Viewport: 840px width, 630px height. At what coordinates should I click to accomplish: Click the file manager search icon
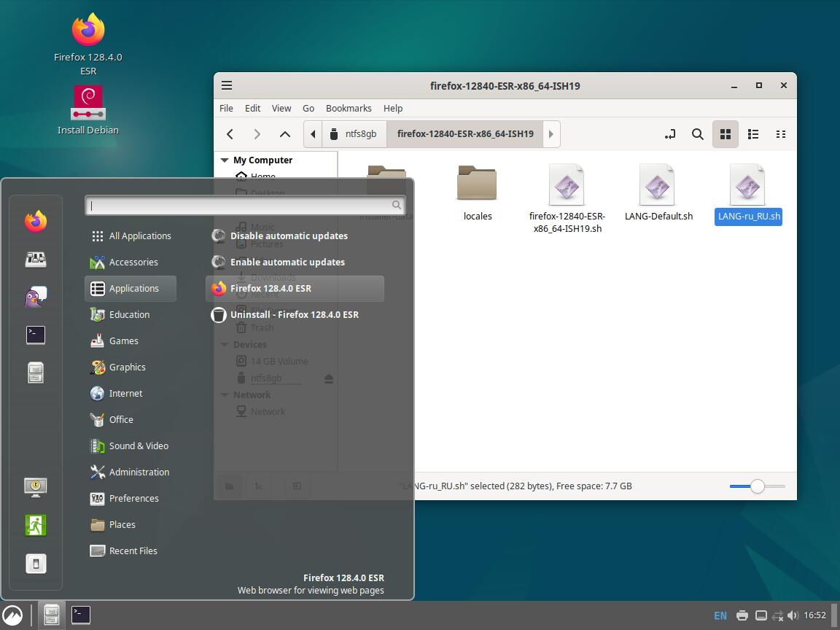[698, 134]
